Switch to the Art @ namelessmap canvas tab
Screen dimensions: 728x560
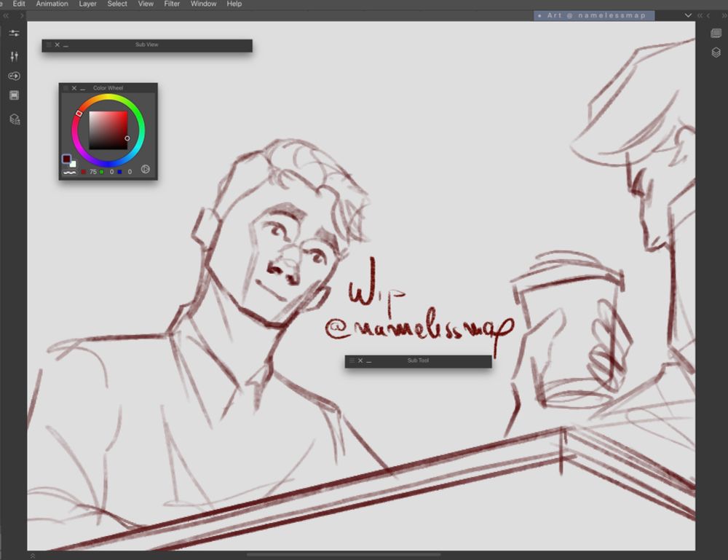594,15
